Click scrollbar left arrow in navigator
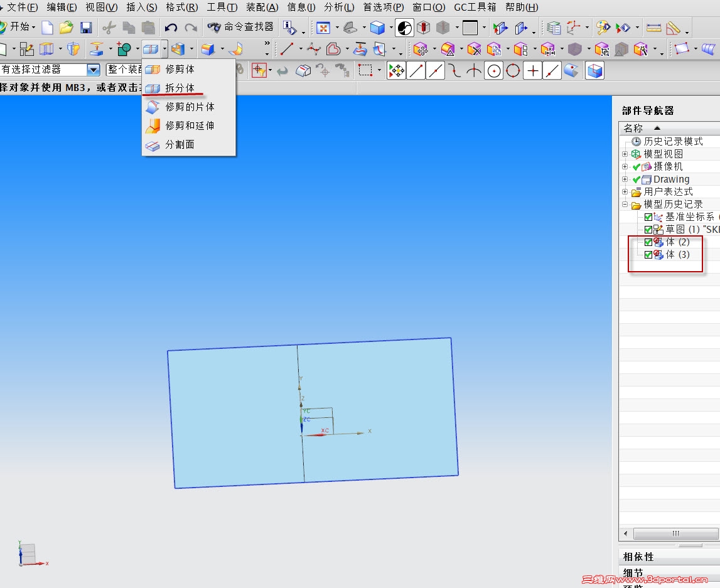This screenshot has width=720, height=588. (625, 533)
